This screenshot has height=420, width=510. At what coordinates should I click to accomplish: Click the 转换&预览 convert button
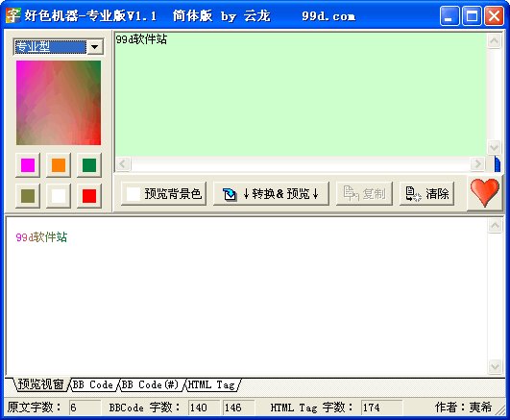tap(271, 194)
